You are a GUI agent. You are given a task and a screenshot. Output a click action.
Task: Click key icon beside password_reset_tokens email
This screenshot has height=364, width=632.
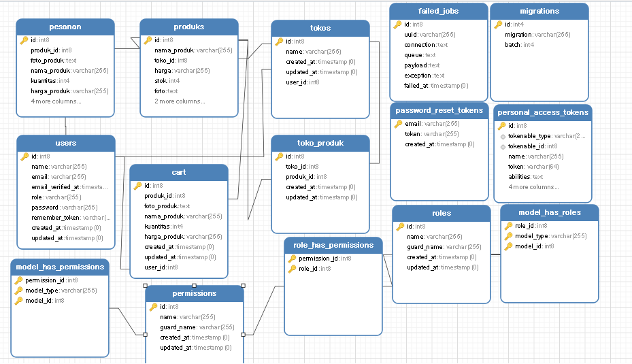pos(398,124)
